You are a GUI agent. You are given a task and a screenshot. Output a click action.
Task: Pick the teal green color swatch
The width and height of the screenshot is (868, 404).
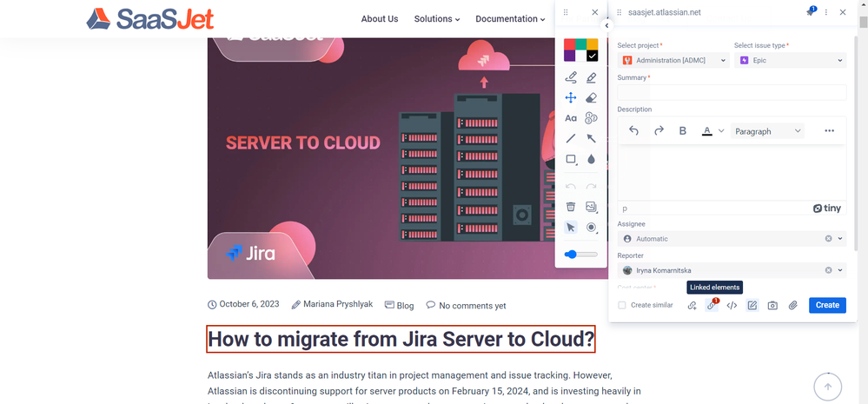click(580, 44)
